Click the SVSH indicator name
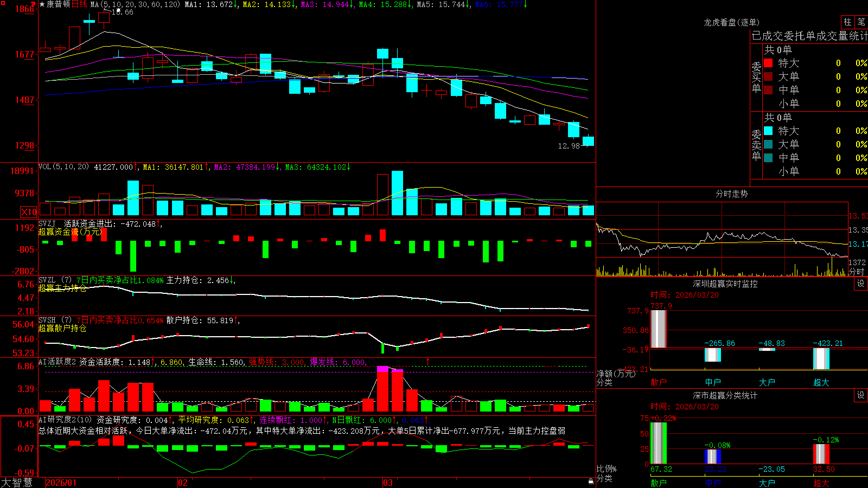 tap(47, 320)
